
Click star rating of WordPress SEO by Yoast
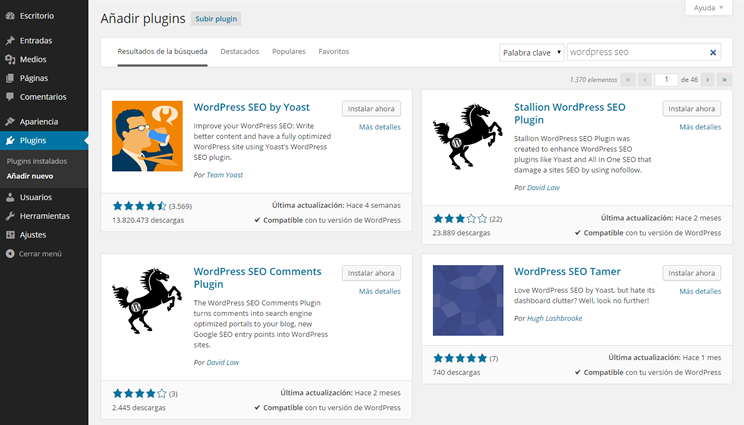click(140, 206)
